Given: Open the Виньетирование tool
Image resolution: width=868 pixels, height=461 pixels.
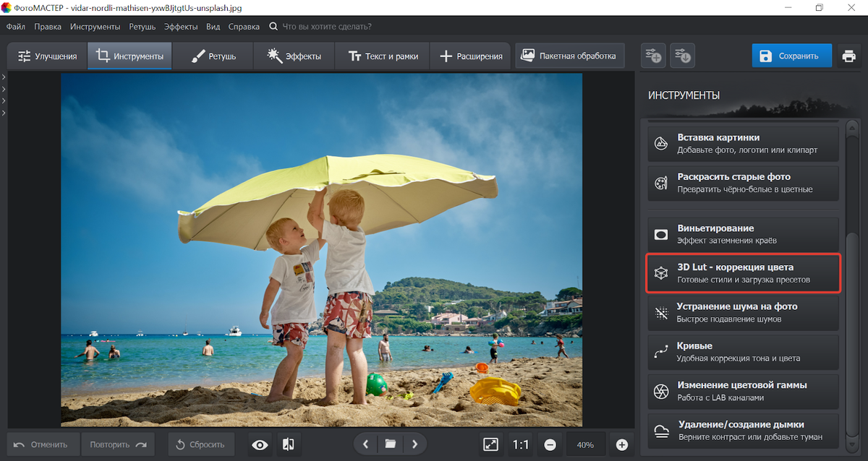Looking at the screenshot, I should (743, 234).
